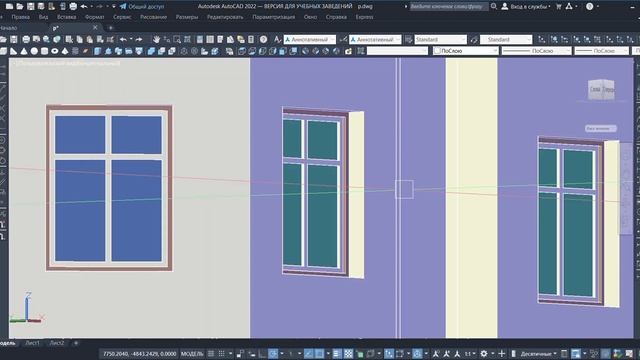Image resolution: width=640 pixels, height=360 pixels.
Task: Open the first ПоСлою linetype dropdown
Action: [536, 51]
